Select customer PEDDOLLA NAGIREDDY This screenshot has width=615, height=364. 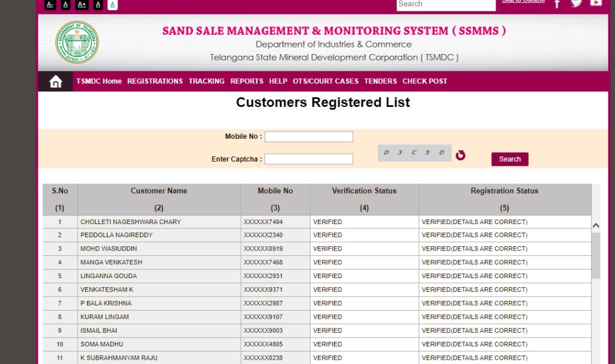117,235
